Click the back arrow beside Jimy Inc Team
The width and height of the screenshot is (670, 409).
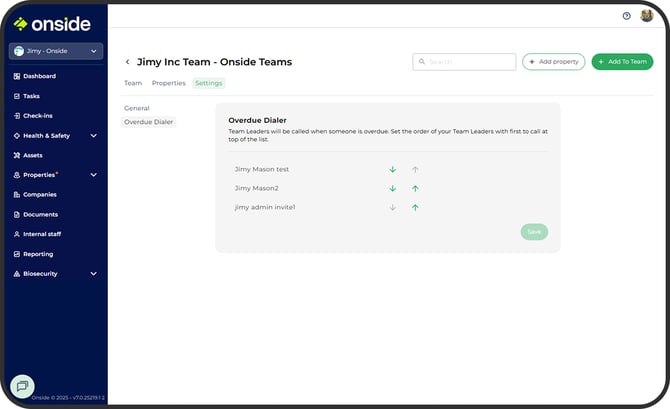tap(127, 62)
